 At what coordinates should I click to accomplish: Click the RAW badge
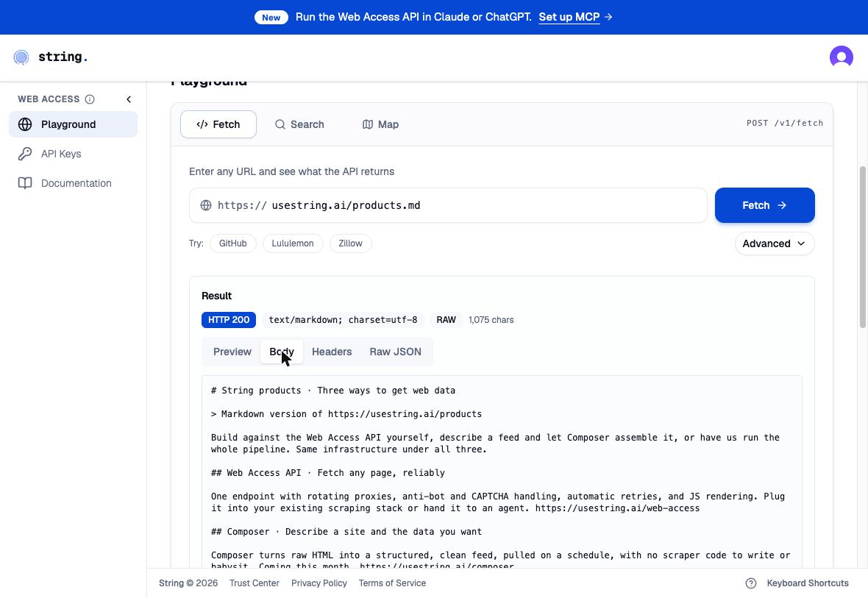click(447, 320)
